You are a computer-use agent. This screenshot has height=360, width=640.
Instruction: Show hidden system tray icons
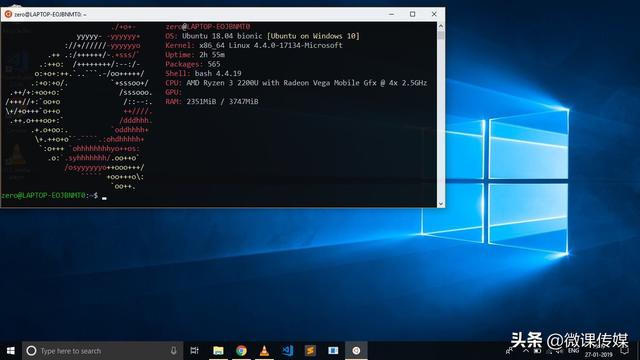click(x=526, y=351)
